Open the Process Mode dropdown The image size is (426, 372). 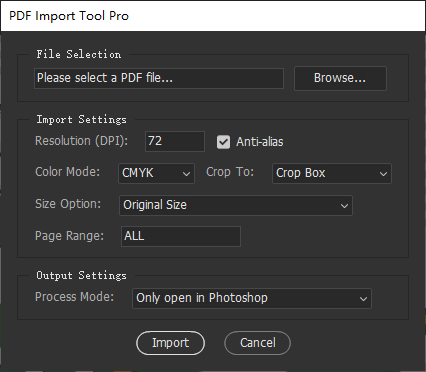point(252,298)
